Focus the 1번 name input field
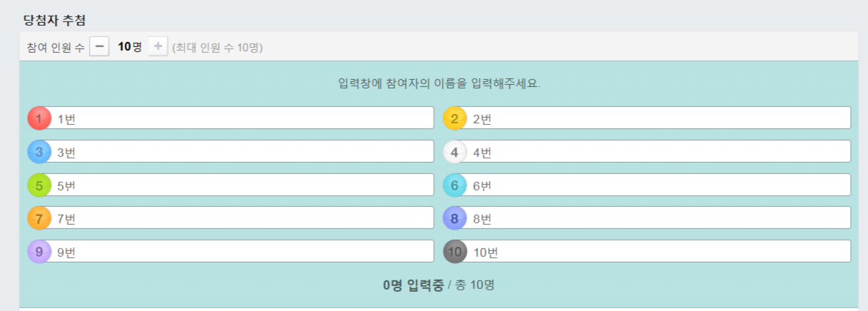This screenshot has width=868, height=311. (x=242, y=118)
